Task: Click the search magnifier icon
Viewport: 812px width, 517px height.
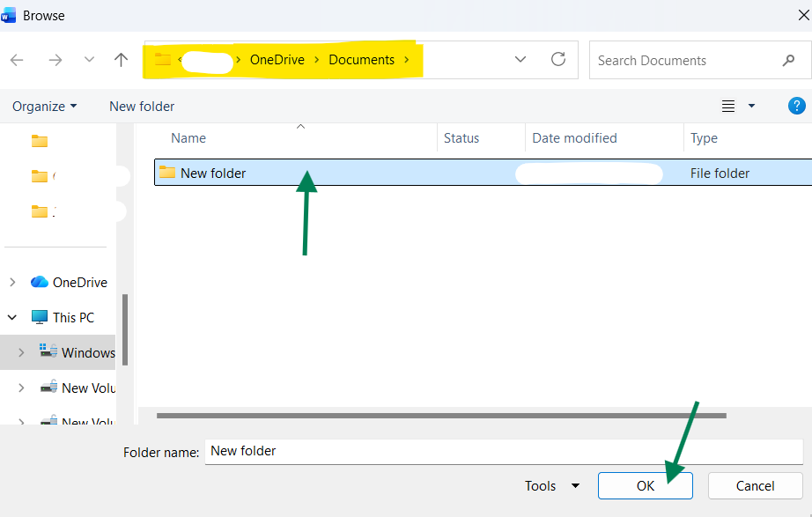Action: click(788, 61)
